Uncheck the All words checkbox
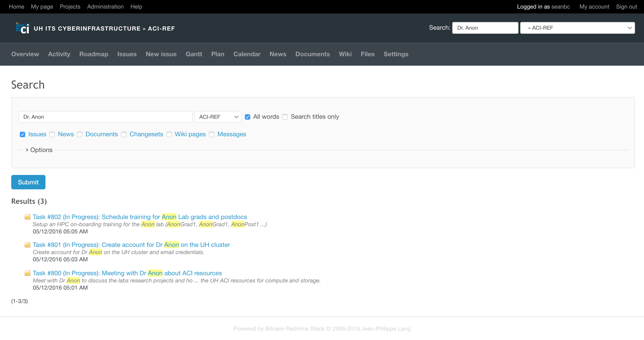644x340 pixels. [x=248, y=117]
